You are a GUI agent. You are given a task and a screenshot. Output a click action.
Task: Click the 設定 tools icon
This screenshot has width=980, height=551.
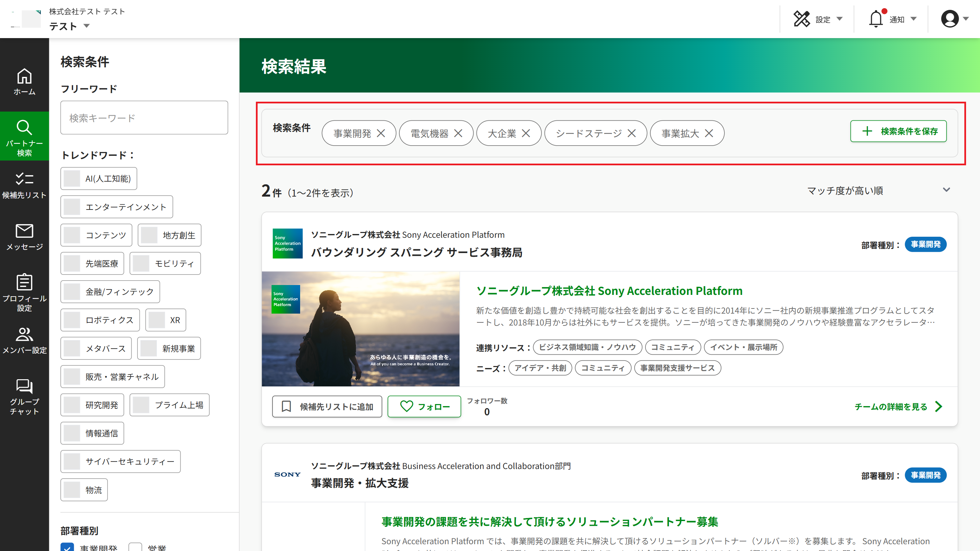click(802, 19)
